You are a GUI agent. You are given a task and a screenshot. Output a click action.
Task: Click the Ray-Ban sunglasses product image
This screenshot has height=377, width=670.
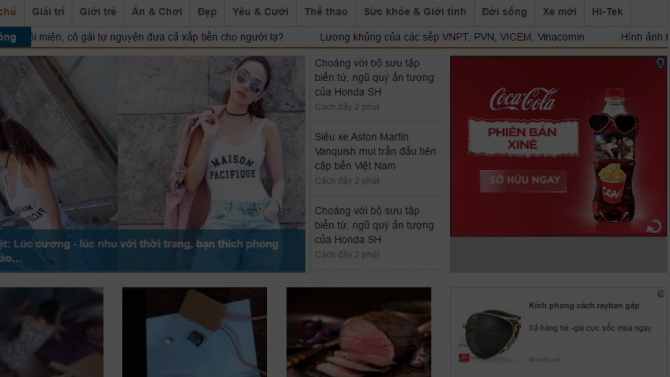coord(491,336)
